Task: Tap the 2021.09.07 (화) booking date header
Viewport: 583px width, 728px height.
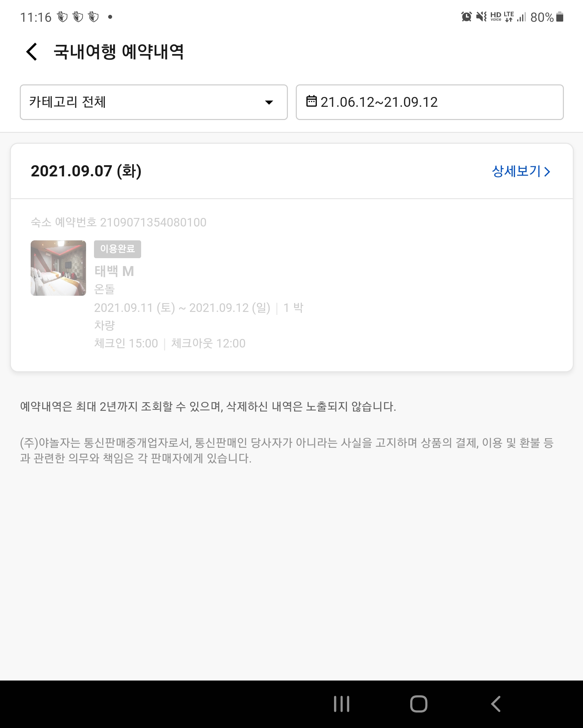Action: pos(86,171)
